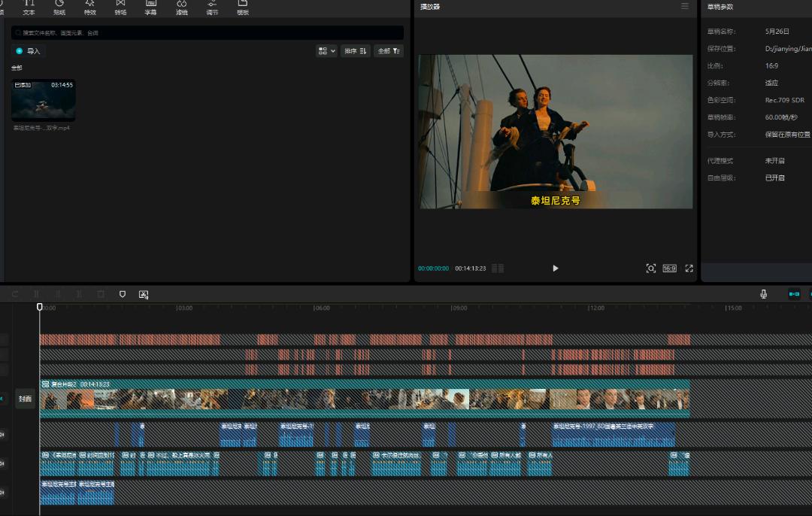The height and width of the screenshot is (516, 812).
Task: Click the 03:00 mark on the timeline ruler
Action: click(x=184, y=308)
